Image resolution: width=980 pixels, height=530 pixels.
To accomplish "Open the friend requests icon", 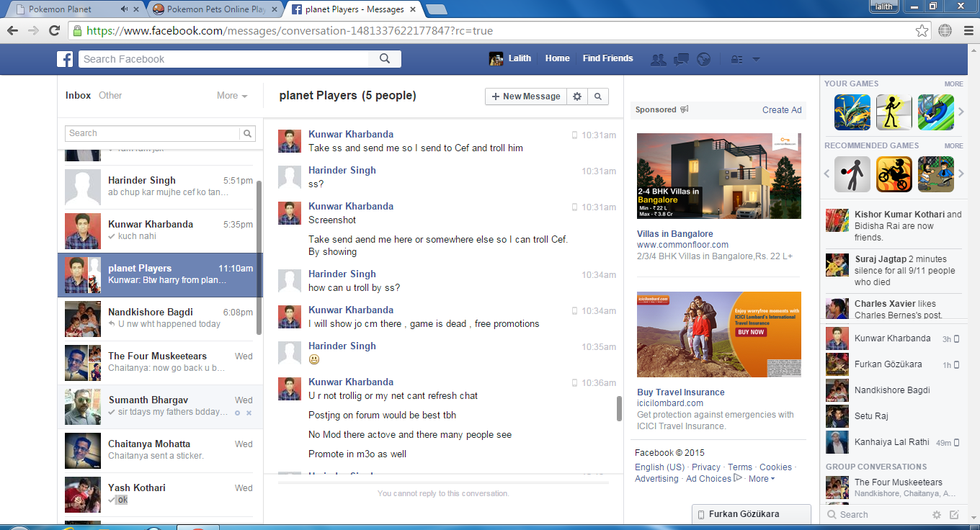I will coord(658,59).
